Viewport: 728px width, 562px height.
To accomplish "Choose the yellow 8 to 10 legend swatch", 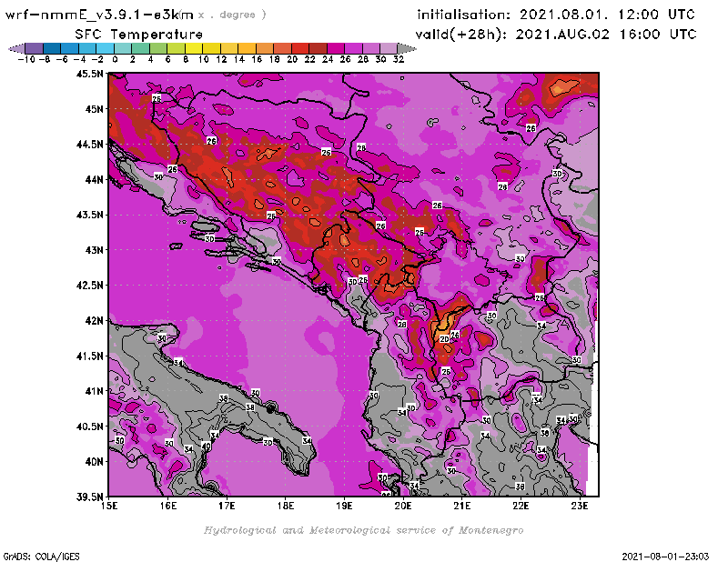I will [x=194, y=48].
